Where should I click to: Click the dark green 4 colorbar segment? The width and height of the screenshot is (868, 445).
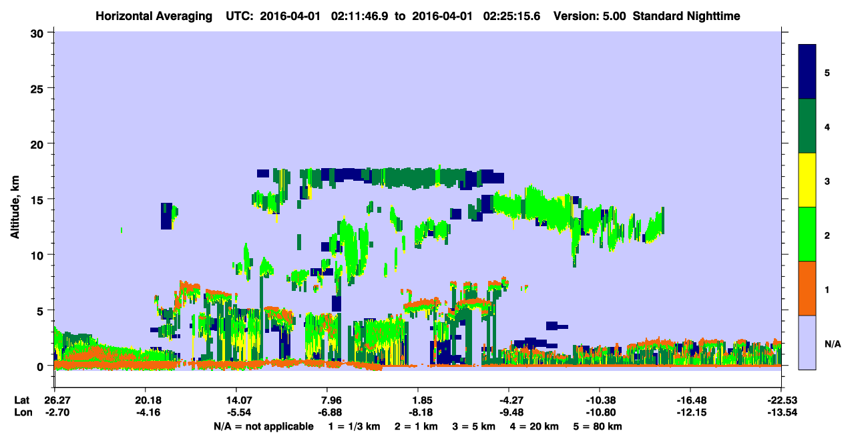click(x=807, y=126)
